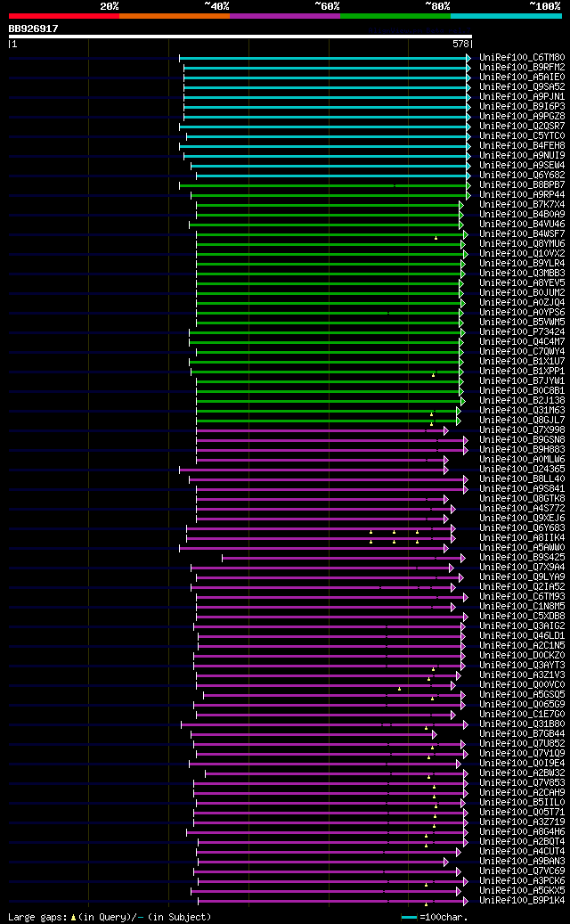
Task: Open hit UniRef100_Q3AIG2
Action: pos(522,626)
